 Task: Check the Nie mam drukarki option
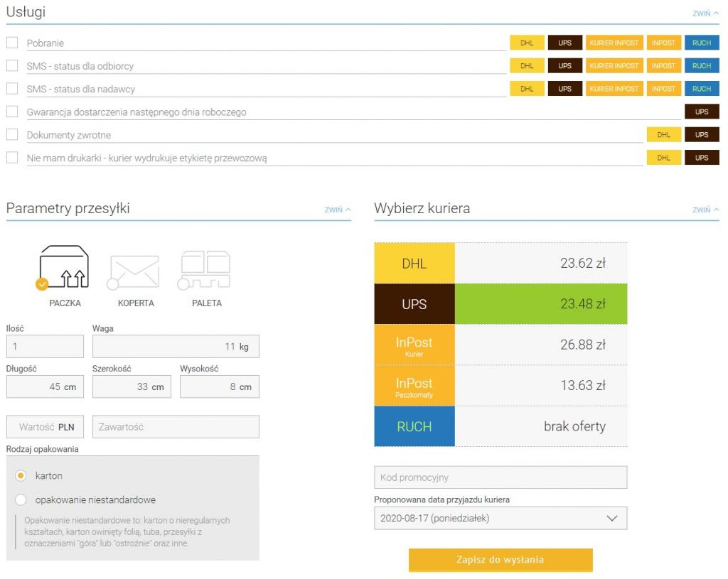(12, 157)
